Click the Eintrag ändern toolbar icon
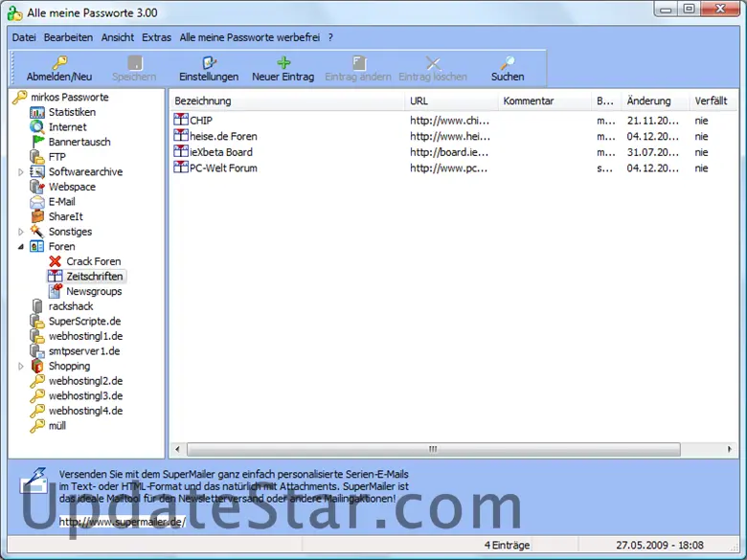The height and width of the screenshot is (560, 747). (359, 62)
